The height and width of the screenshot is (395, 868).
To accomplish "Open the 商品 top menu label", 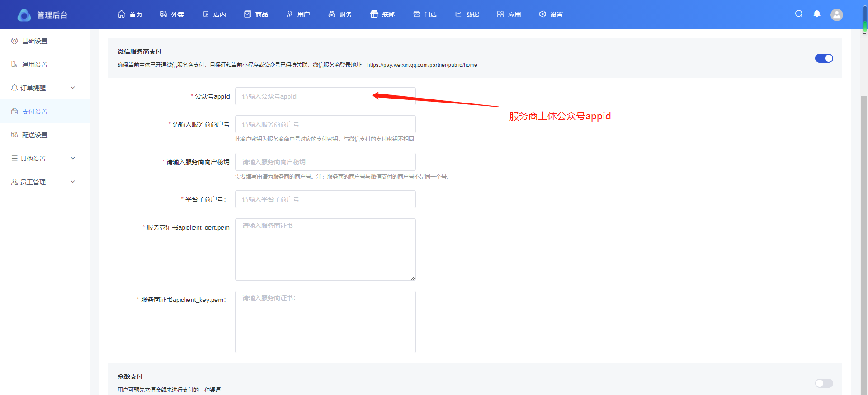I will pyautogui.click(x=262, y=14).
